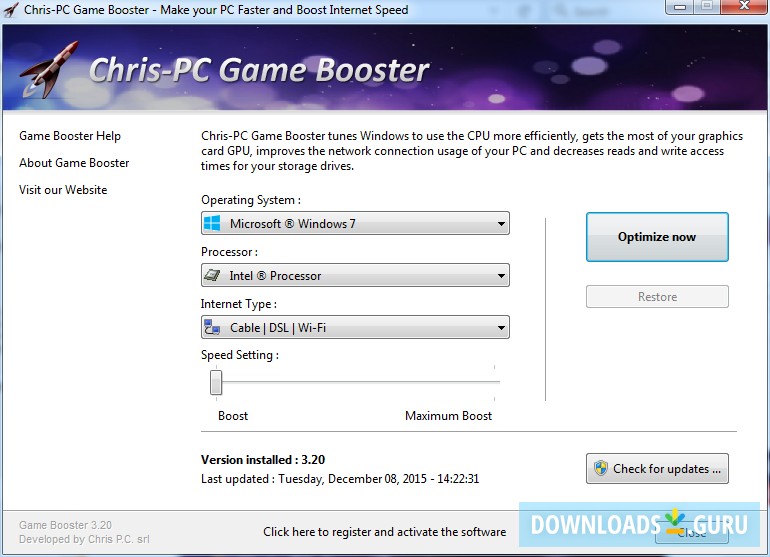770x557 pixels.
Task: Check for updates
Action: click(657, 469)
